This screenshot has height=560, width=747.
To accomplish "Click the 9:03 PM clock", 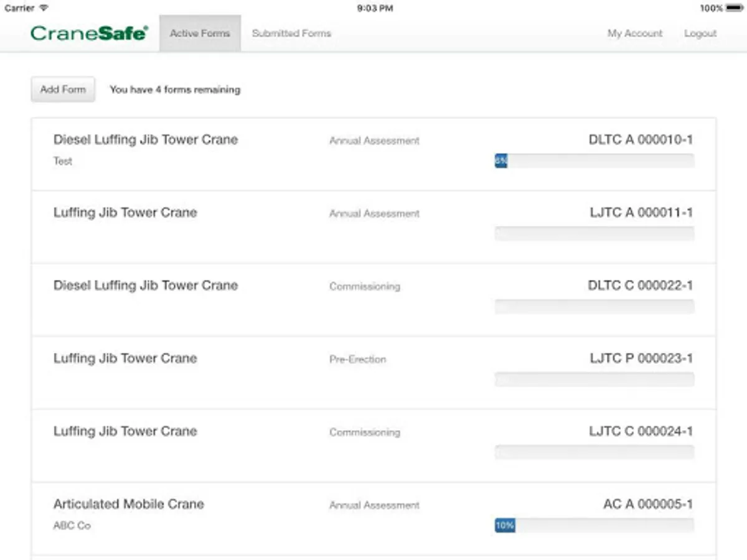I will [375, 8].
